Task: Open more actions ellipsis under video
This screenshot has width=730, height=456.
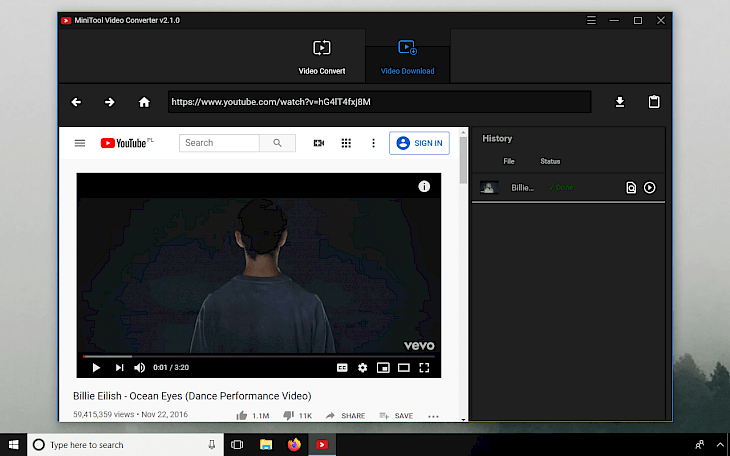Action: click(433, 416)
